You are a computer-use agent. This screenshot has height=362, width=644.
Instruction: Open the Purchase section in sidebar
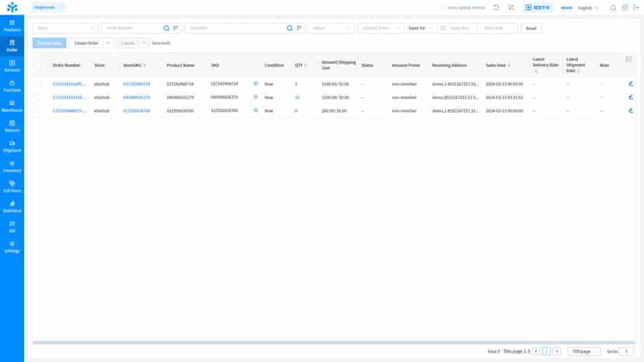[12, 85]
